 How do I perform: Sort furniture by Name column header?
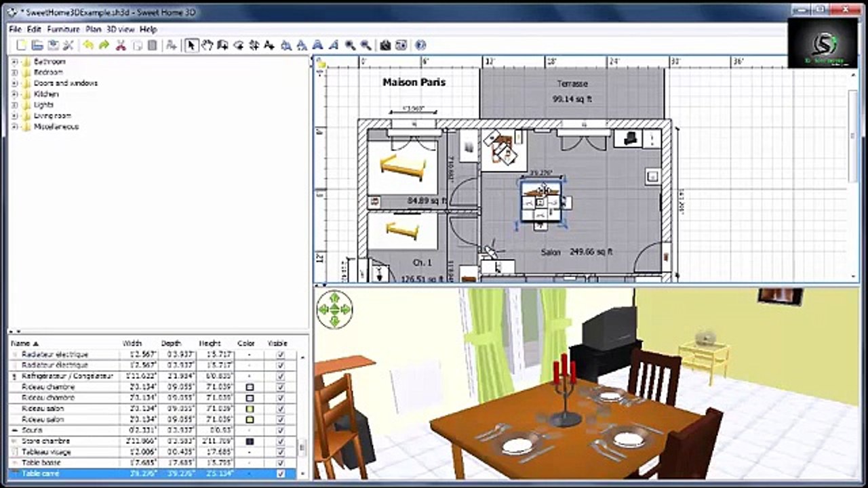(x=64, y=344)
